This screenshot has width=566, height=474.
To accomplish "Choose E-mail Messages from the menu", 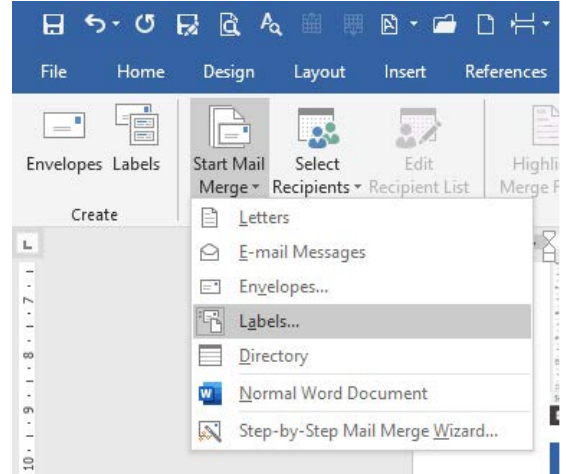I will click(x=362, y=252).
